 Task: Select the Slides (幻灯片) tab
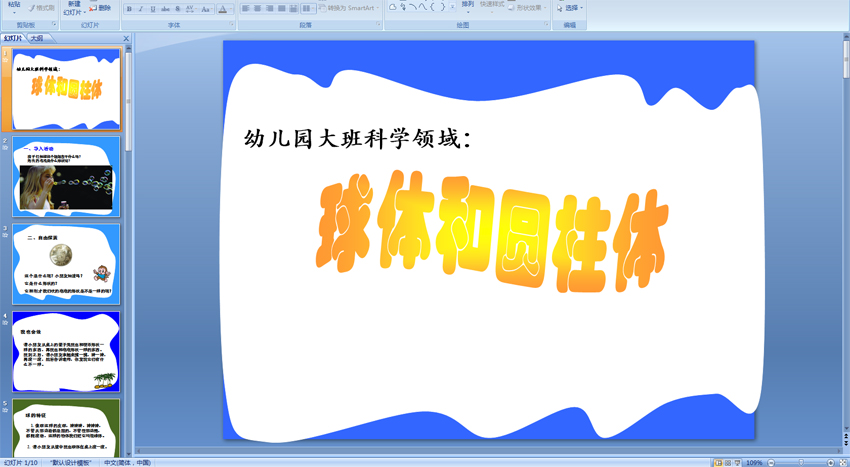tap(13, 39)
